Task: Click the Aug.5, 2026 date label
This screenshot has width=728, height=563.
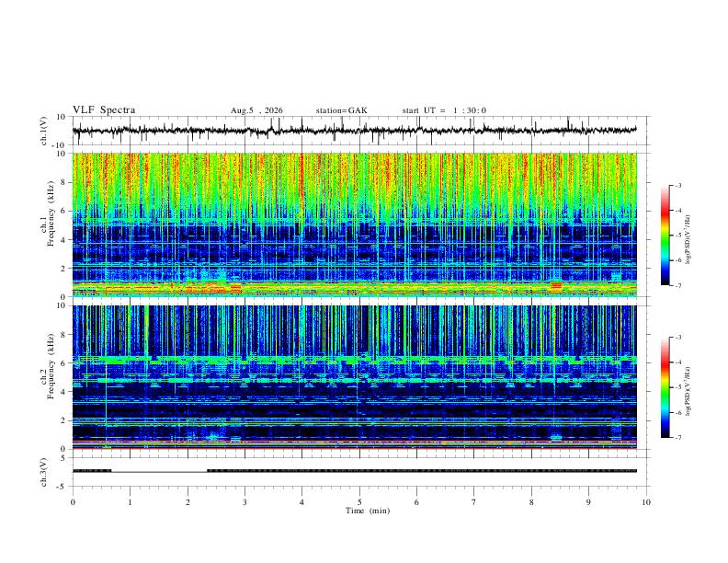Action: point(256,110)
